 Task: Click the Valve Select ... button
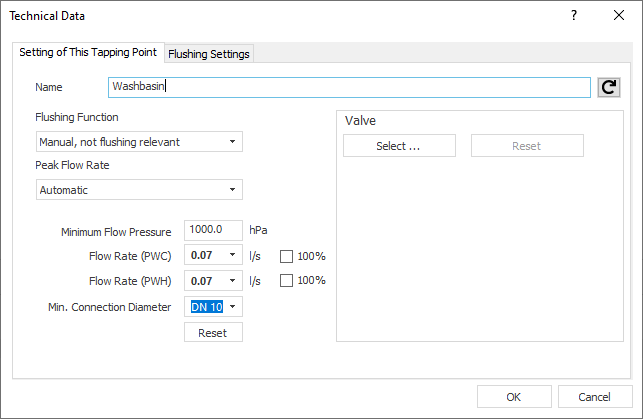click(399, 146)
